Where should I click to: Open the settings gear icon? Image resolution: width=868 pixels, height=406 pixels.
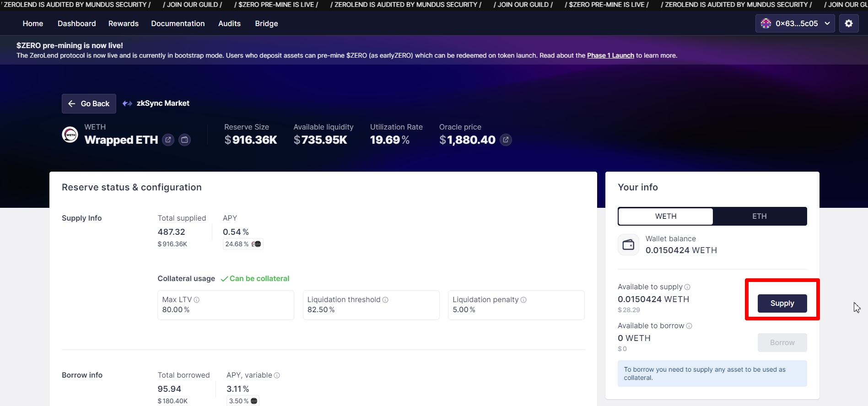coord(849,23)
